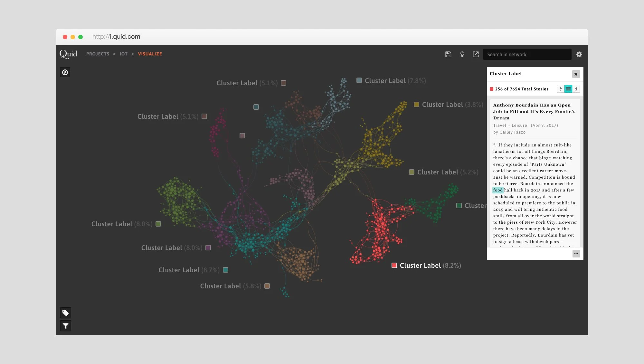Viewport: 644px width, 364px height.
Task: Select the olive green 8.0% cluster swatch
Action: coord(158,224)
